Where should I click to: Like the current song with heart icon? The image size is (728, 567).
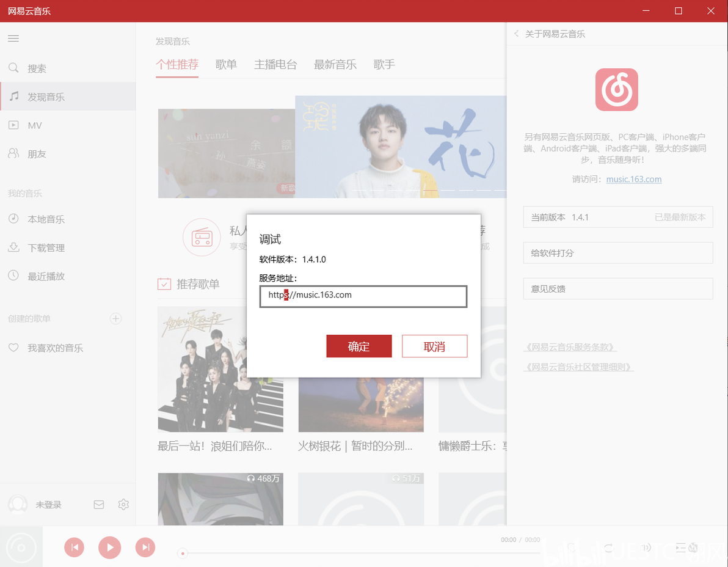pyautogui.click(x=572, y=547)
